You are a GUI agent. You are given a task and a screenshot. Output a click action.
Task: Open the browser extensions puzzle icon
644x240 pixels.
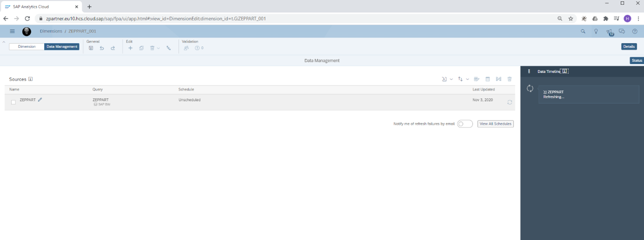pos(605,19)
